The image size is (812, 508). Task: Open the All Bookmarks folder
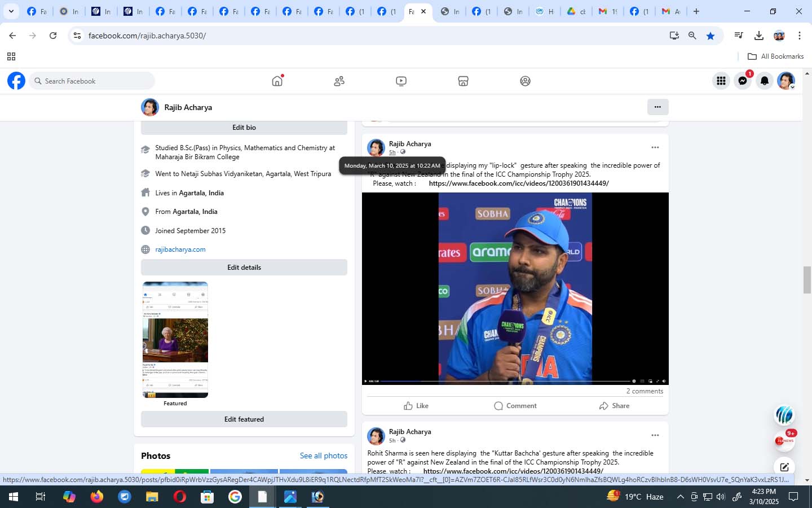pyautogui.click(x=775, y=56)
